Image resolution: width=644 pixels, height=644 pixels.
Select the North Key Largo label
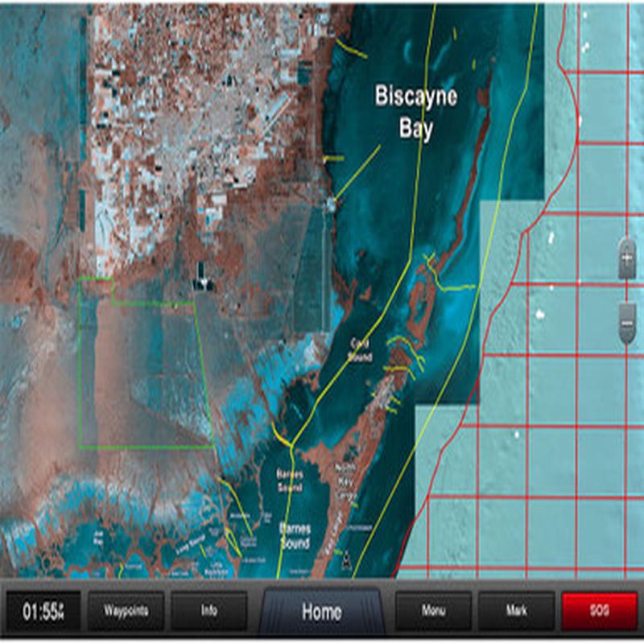[345, 481]
